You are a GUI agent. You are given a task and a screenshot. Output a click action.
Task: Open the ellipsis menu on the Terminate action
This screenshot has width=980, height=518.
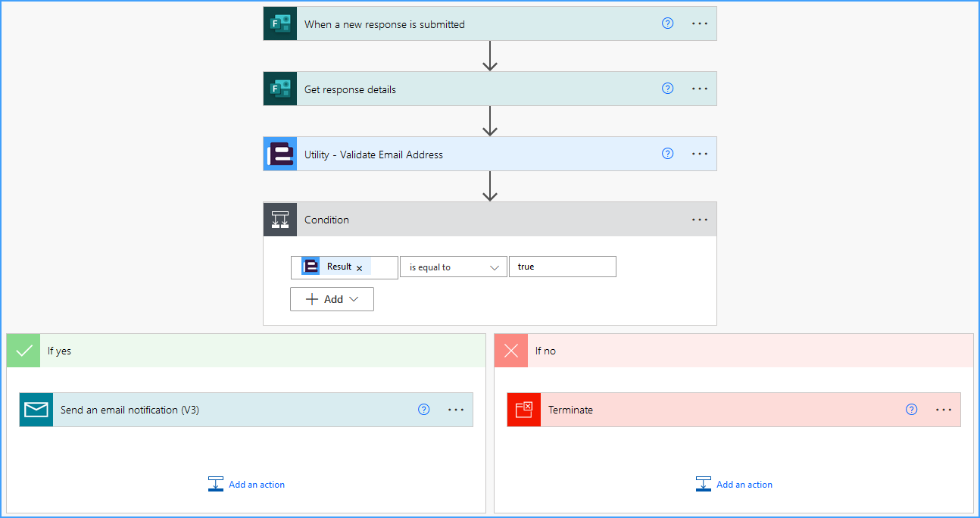[x=944, y=410]
